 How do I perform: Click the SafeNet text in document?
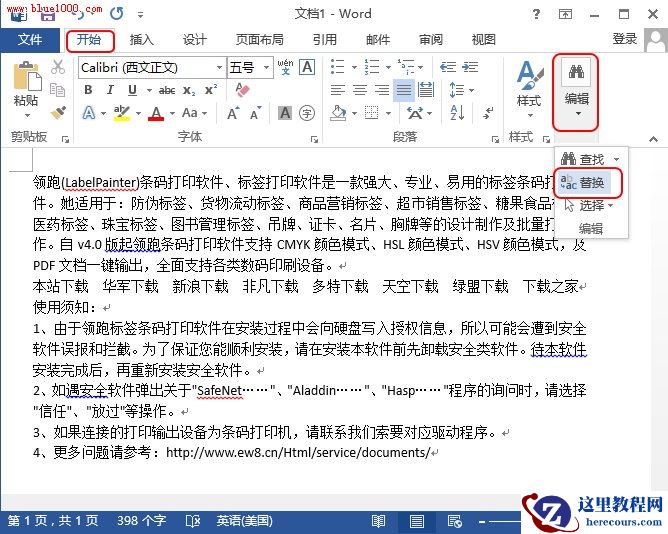[219, 390]
